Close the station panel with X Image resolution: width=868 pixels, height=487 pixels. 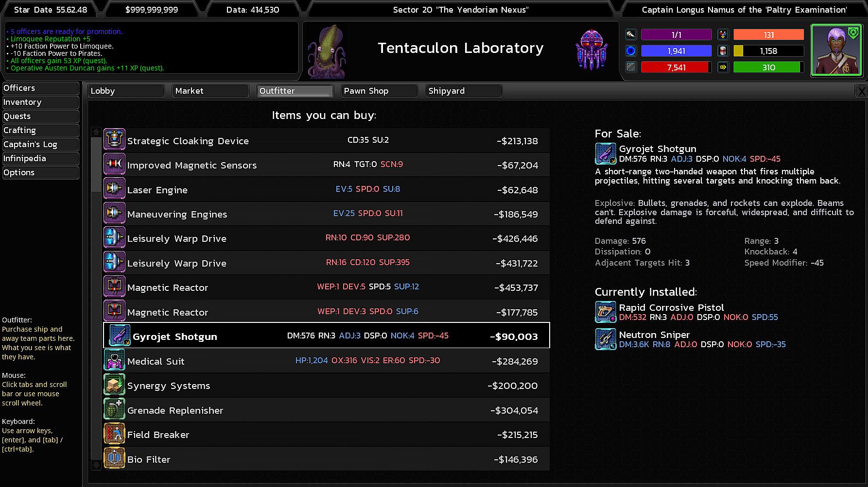[861, 91]
